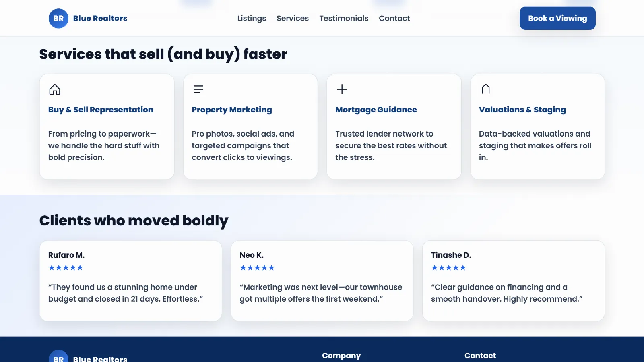
Task: Open the Property Marketing card title
Action: pos(232,110)
